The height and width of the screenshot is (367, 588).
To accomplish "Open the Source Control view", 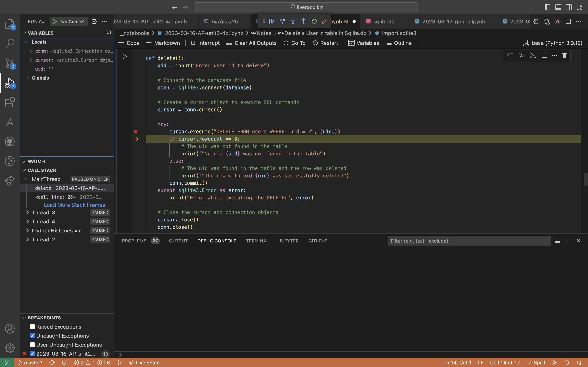I will [x=10, y=63].
